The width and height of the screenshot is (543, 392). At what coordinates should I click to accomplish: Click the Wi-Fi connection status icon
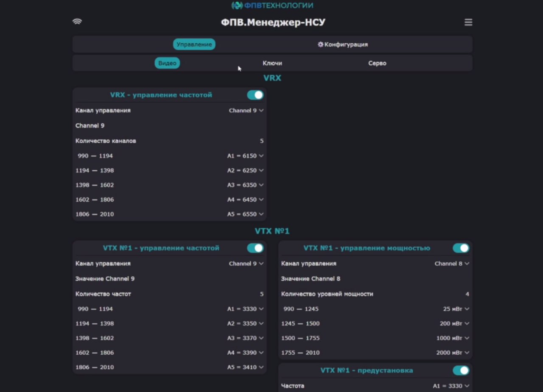[x=77, y=22]
